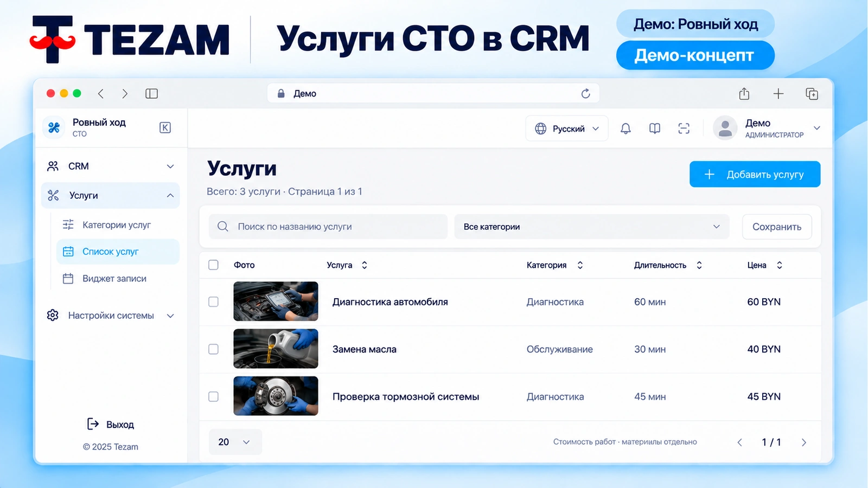Sort by Длительность column arrows
The height and width of the screenshot is (488, 868).
point(699,265)
